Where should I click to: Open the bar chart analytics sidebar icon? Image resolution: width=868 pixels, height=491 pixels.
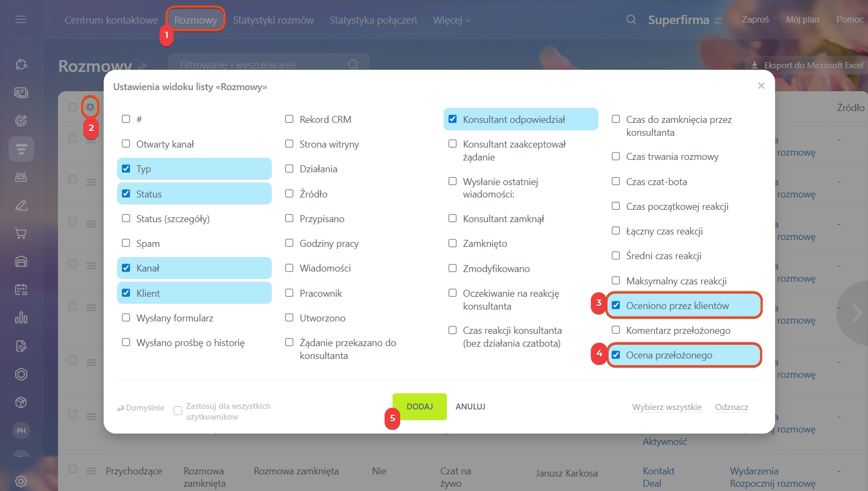21,318
